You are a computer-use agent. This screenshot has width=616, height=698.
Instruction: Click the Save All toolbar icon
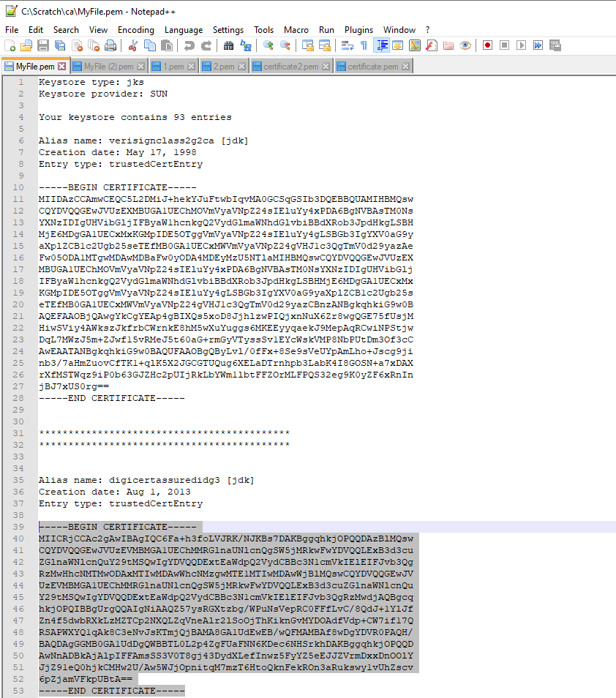pyautogui.click(x=60, y=45)
